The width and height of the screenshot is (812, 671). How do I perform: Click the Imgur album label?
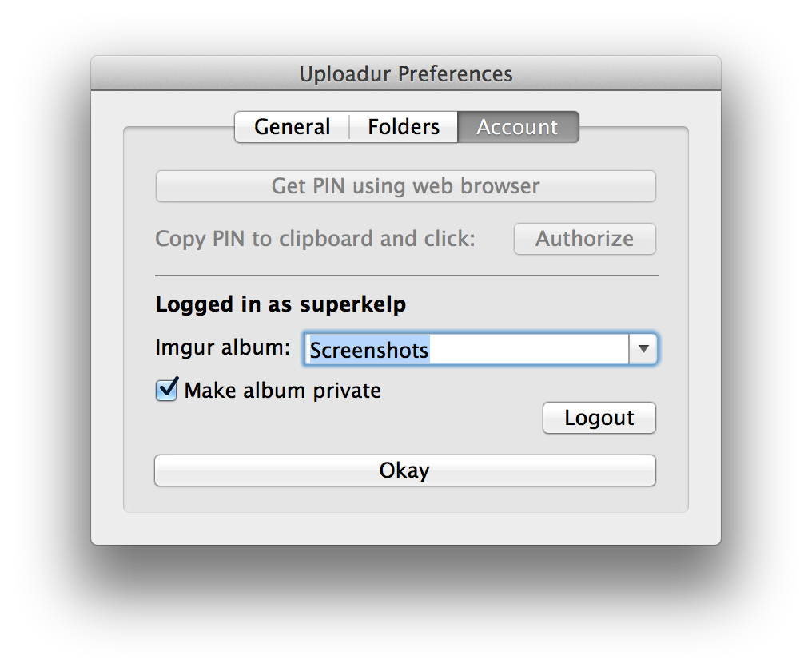tap(222, 347)
